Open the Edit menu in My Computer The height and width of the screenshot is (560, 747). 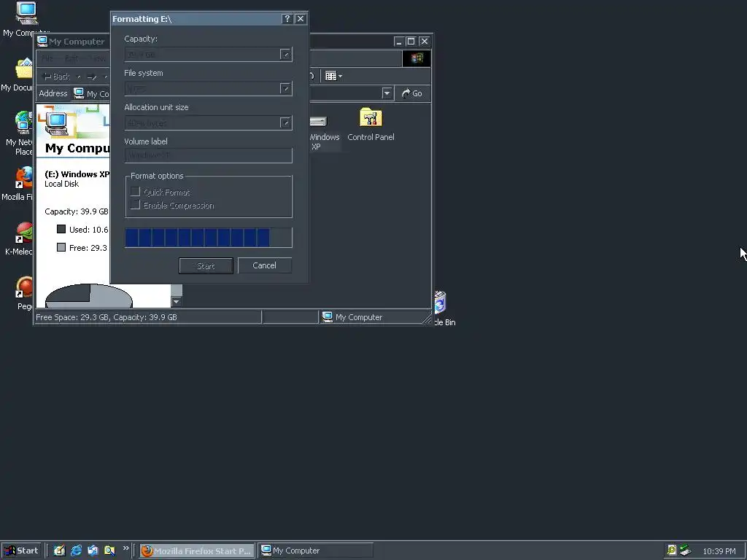click(x=71, y=58)
